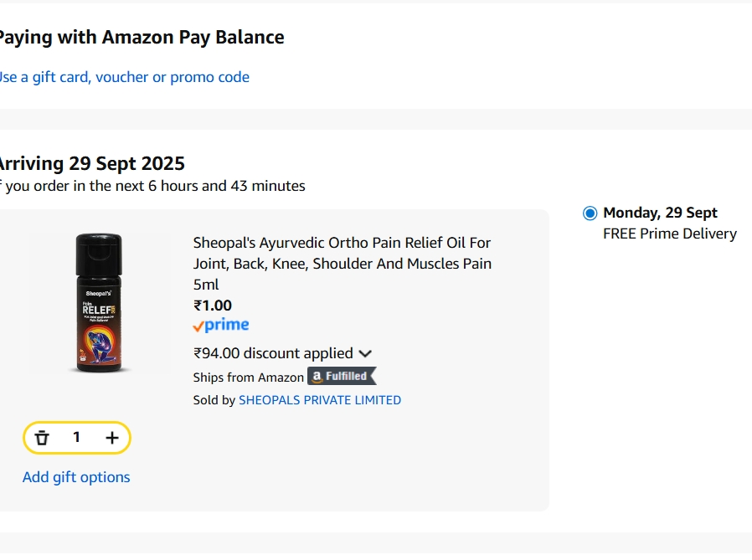Click the Prime logo under the price
This screenshot has height=560, width=752.
[x=220, y=325]
